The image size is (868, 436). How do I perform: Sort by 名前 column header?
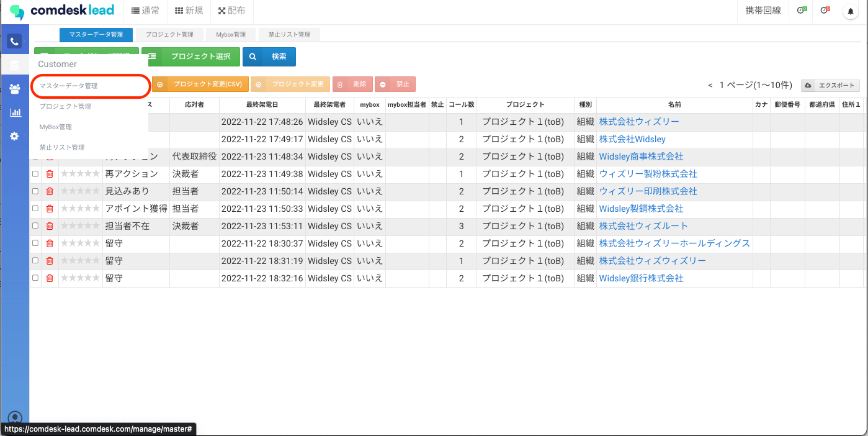[x=674, y=105]
